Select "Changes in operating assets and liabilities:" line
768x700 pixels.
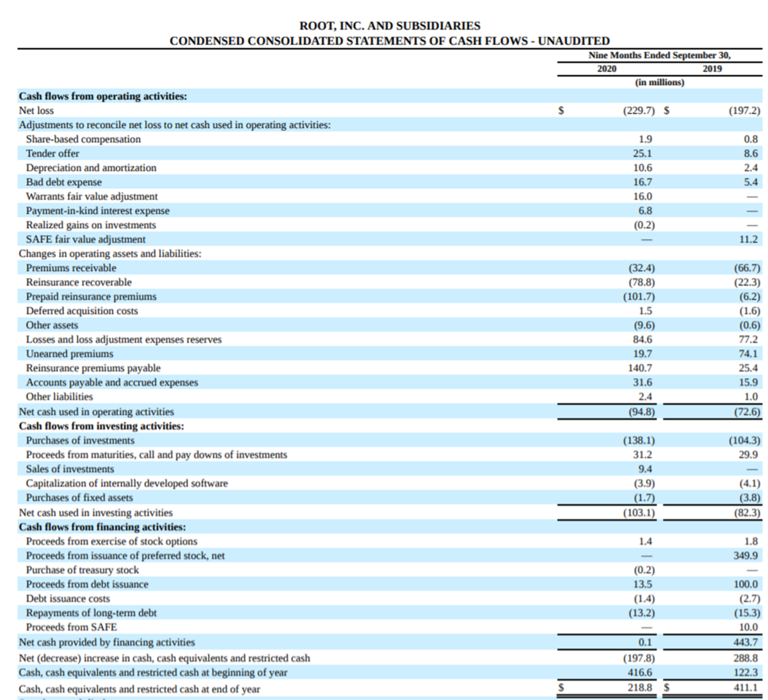[x=110, y=253]
